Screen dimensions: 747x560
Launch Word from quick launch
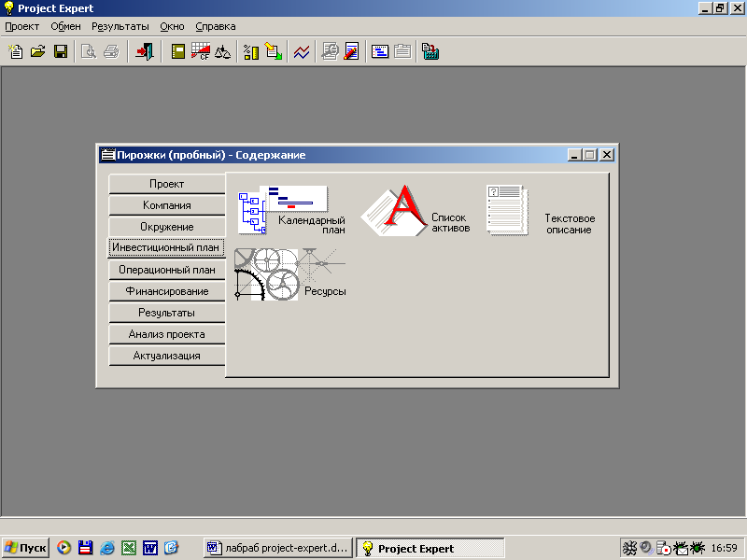[150, 548]
